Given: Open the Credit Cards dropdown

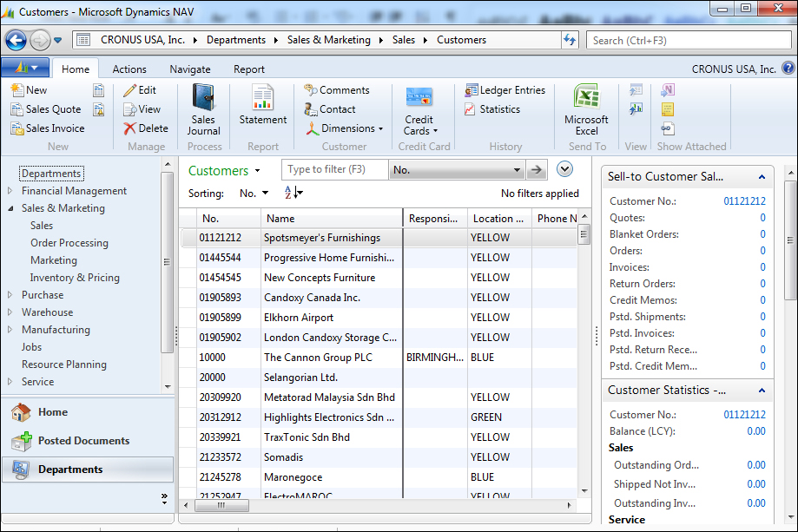Looking at the screenshot, I should pyautogui.click(x=419, y=110).
